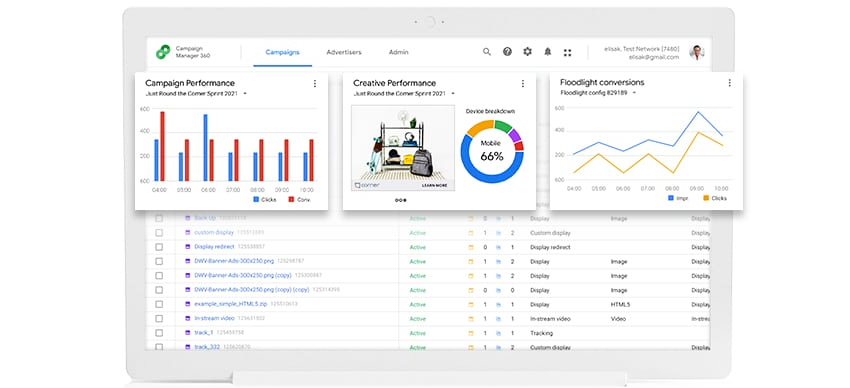Click the creative icon beside track_1
Image resolution: width=850 pixels, height=388 pixels.
click(188, 333)
